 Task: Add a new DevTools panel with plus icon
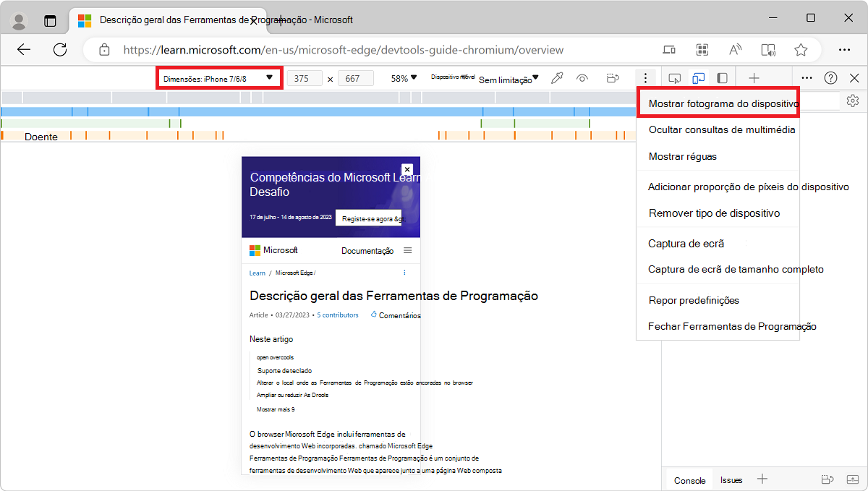tap(753, 77)
